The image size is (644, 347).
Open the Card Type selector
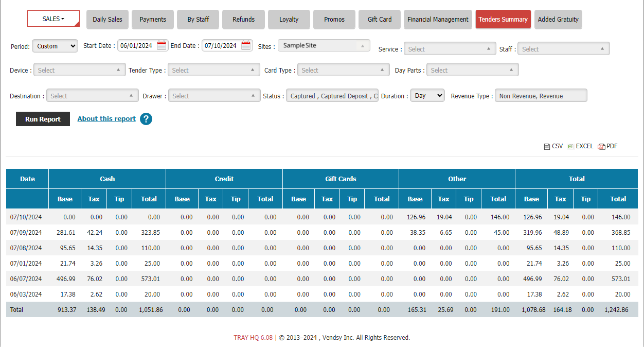coord(343,70)
